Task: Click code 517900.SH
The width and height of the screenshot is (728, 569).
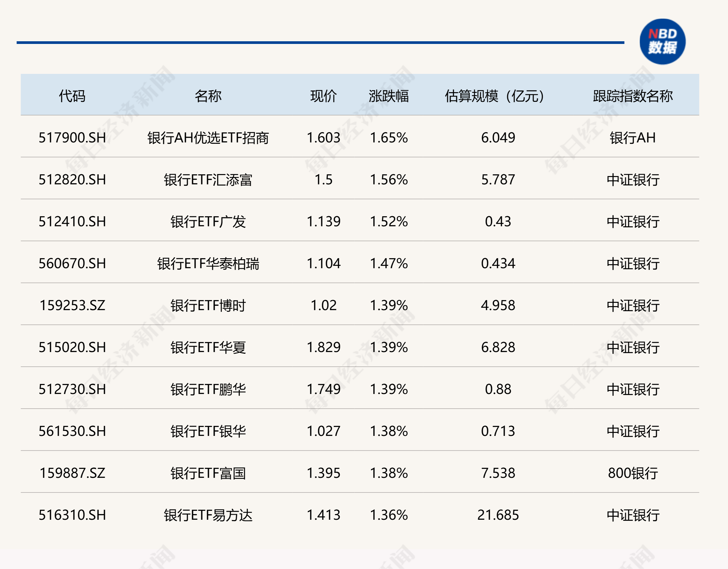Action: [72, 137]
